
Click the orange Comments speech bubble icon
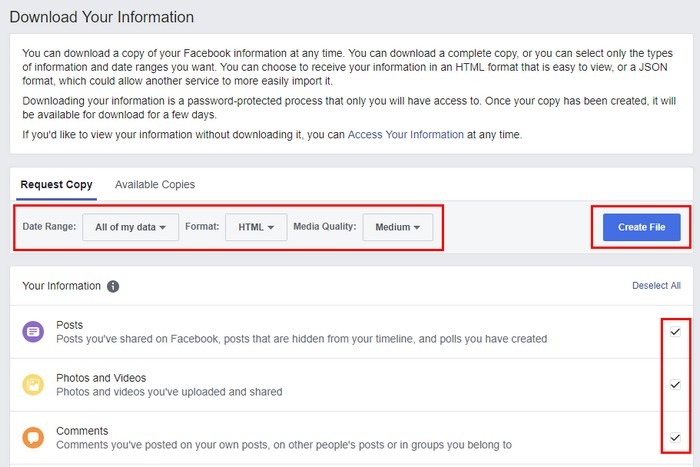33,438
